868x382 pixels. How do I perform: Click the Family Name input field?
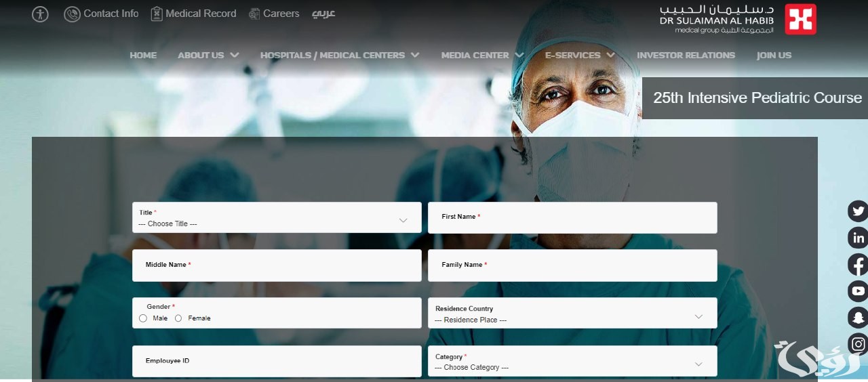[572, 266]
